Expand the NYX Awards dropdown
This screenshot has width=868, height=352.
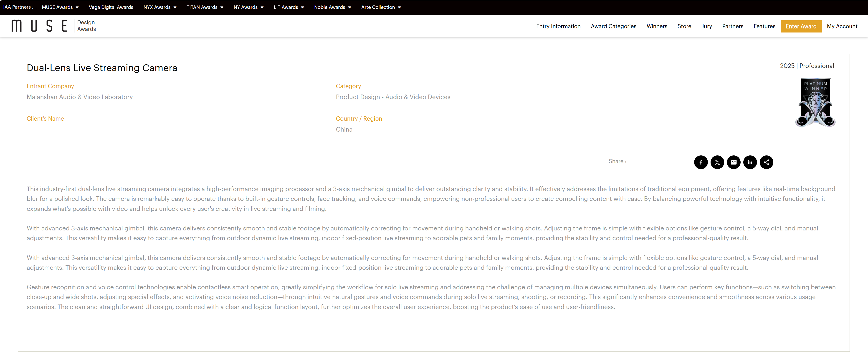(x=160, y=7)
